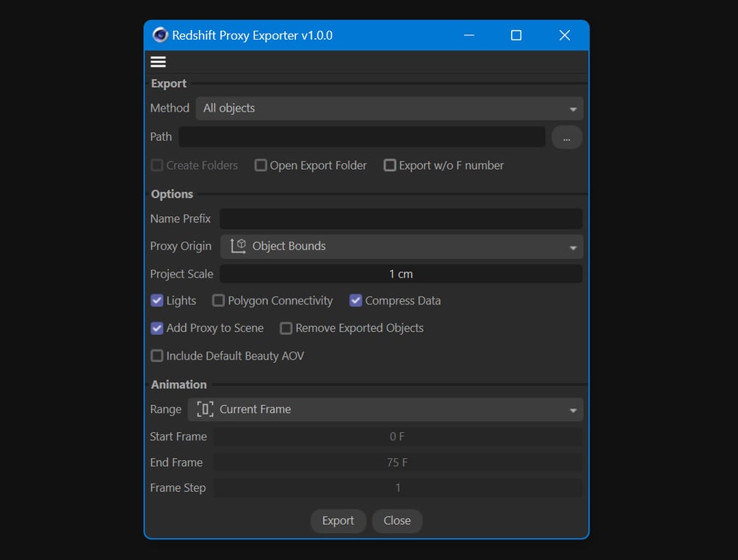Open the Range dropdown
Image resolution: width=738 pixels, height=560 pixels.
point(385,410)
